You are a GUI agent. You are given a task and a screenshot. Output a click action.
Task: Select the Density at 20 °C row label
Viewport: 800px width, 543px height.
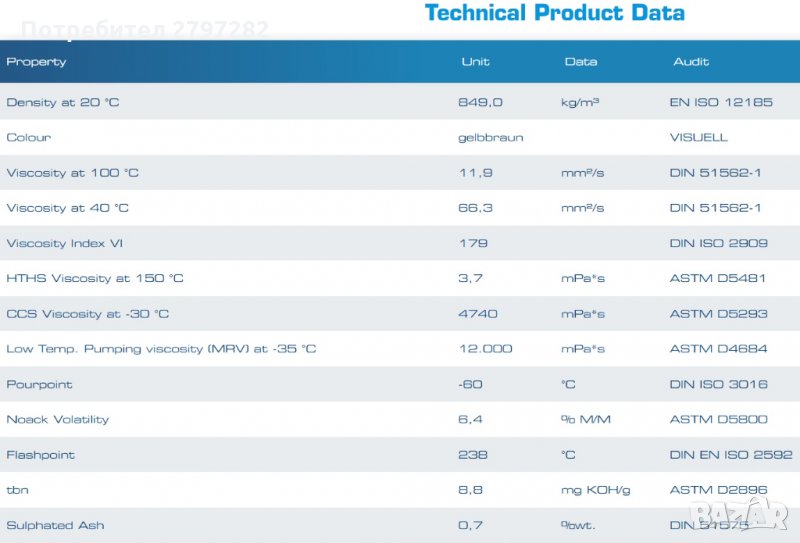click(x=62, y=102)
